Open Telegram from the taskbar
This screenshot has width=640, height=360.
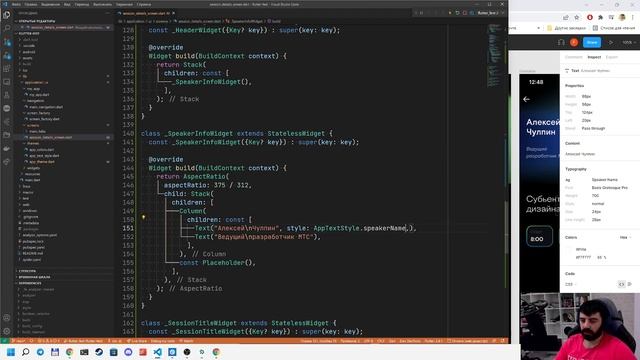pos(40,352)
